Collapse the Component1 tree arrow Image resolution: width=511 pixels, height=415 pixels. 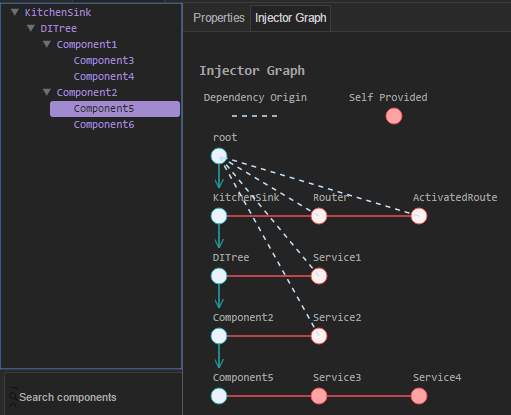[47, 44]
